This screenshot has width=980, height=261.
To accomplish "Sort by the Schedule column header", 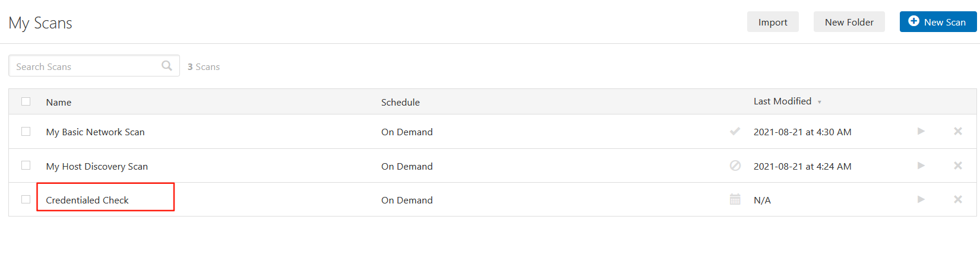I will (x=400, y=102).
